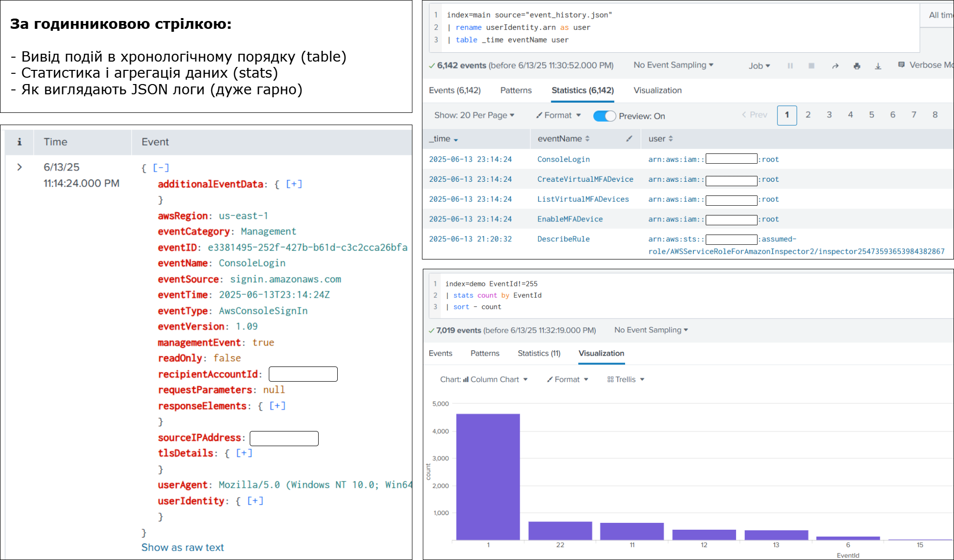This screenshot has width=954, height=560.
Task: Go to results page 8
Action: (935, 115)
